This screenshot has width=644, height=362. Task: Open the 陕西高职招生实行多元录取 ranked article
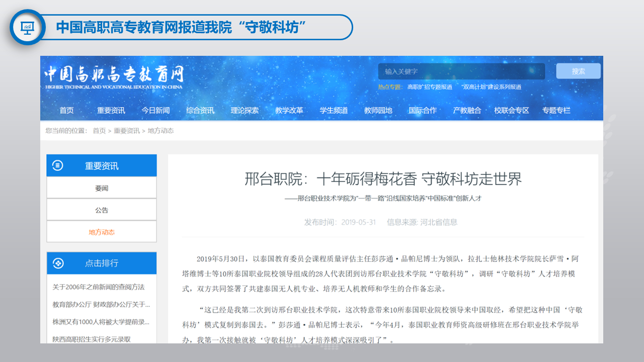click(92, 339)
